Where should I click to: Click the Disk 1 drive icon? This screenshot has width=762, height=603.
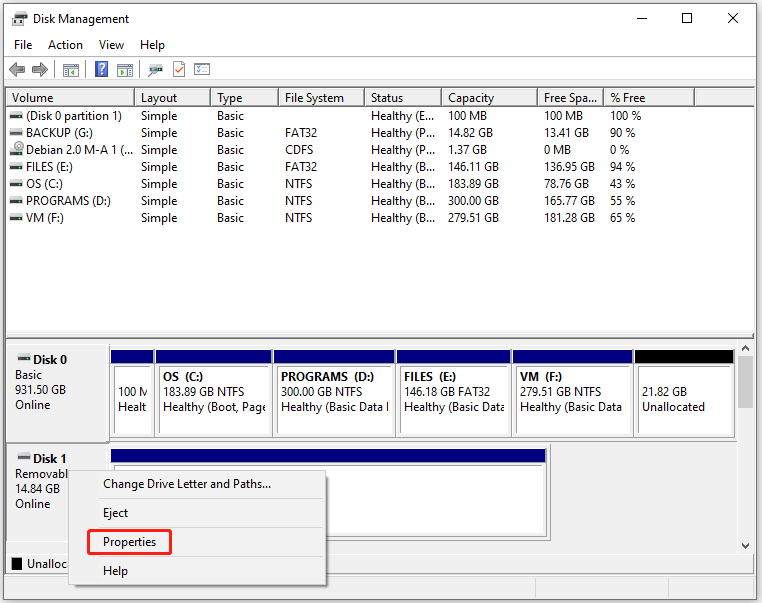click(23, 457)
